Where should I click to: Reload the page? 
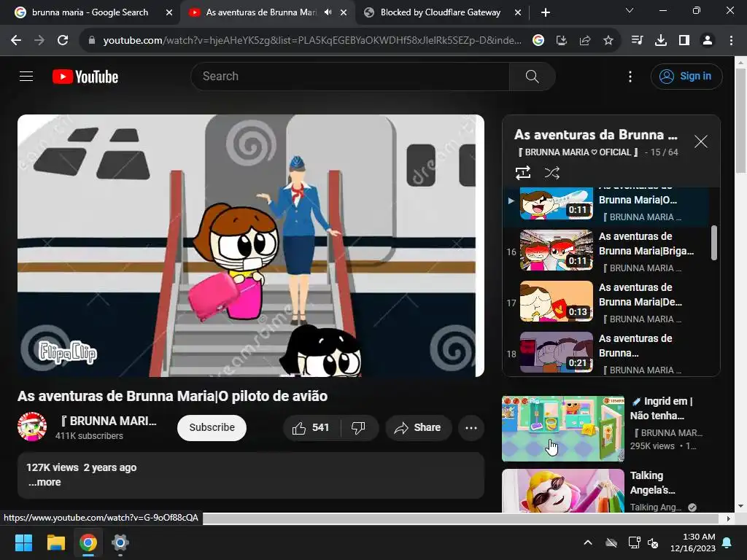[63, 41]
